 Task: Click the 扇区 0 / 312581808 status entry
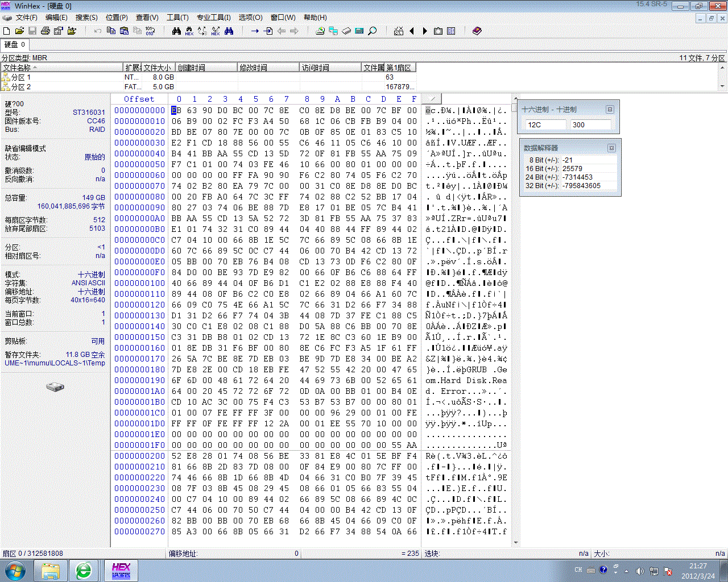[33, 554]
